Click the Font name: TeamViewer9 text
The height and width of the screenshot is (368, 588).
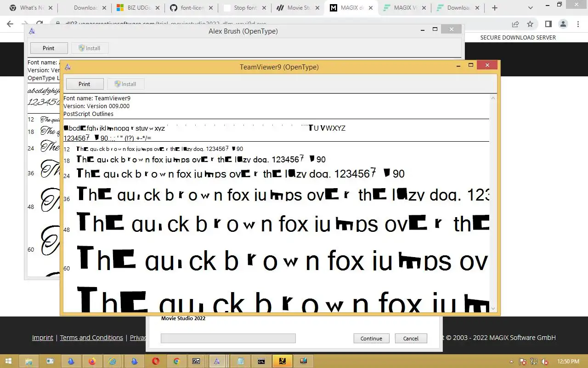[x=97, y=98]
